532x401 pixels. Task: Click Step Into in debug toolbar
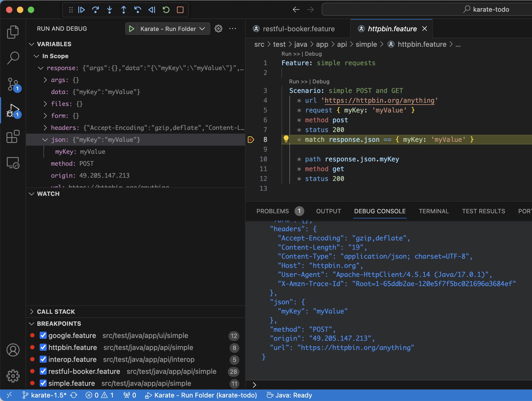(109, 10)
